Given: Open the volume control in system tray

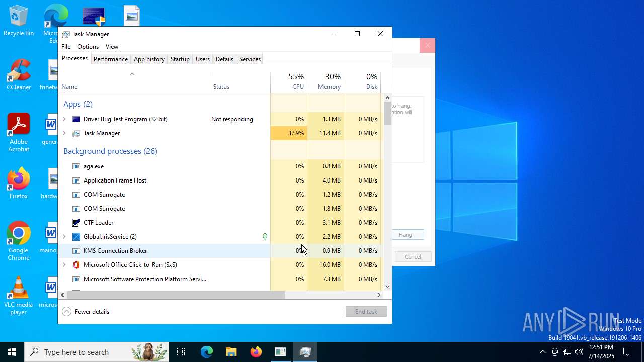Looking at the screenshot, I should click(x=579, y=352).
